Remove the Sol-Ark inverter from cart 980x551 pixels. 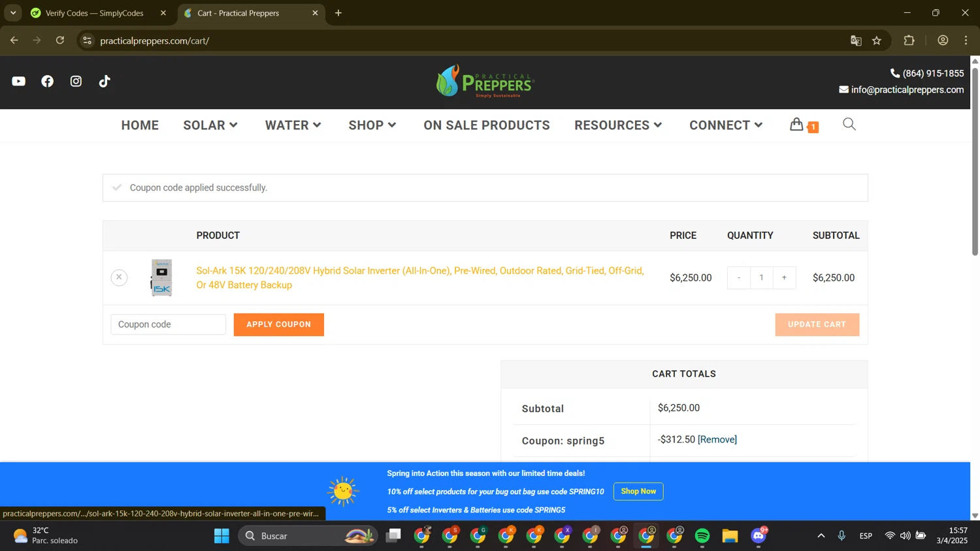(x=119, y=277)
